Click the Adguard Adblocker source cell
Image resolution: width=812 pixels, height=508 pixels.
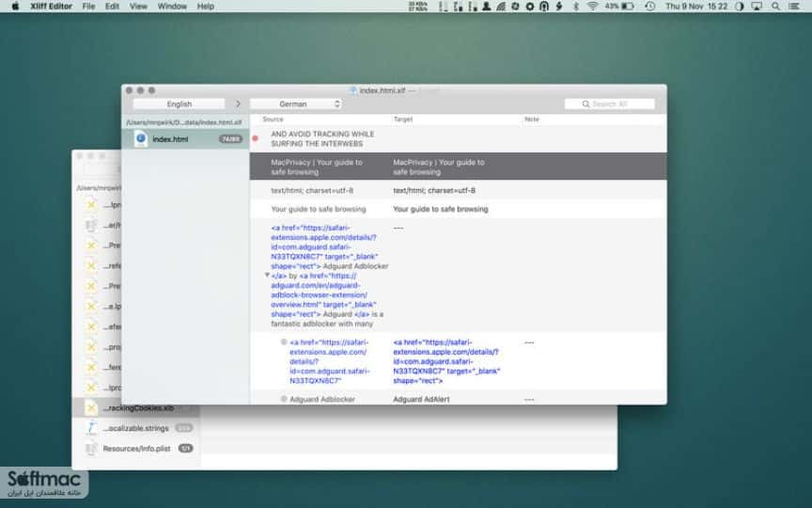322,400
